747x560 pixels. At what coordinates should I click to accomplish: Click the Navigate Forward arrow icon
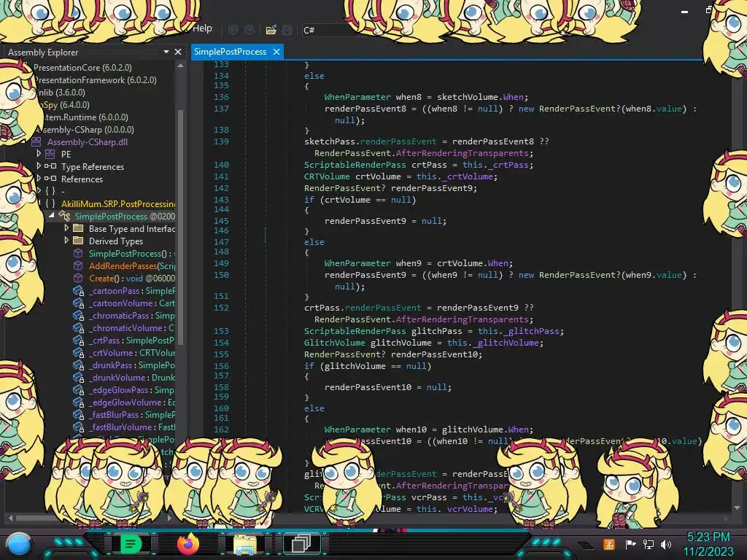249,30
